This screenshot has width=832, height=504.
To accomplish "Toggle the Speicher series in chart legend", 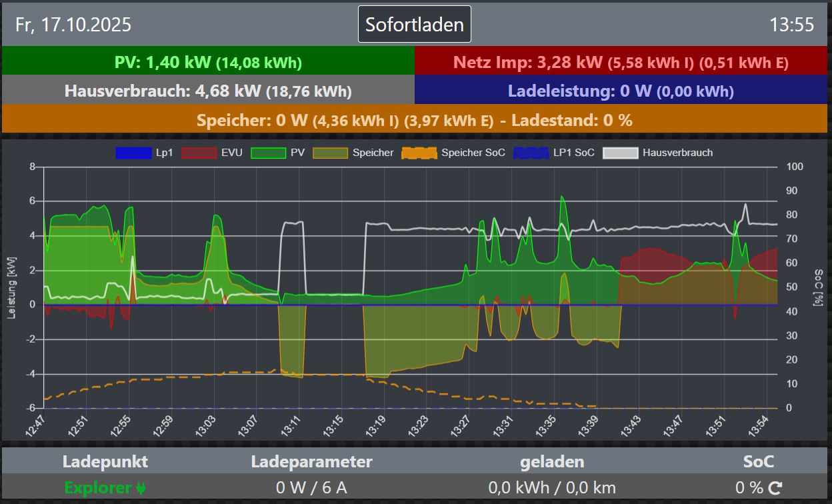I will click(354, 153).
